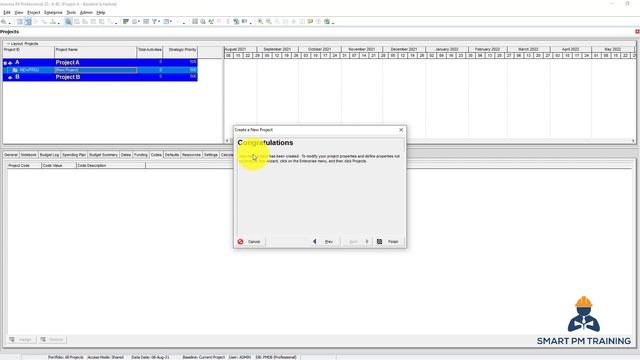Image resolution: width=640 pixels, height=360 pixels.
Task: Switch to the Dates tab
Action: (x=126, y=155)
